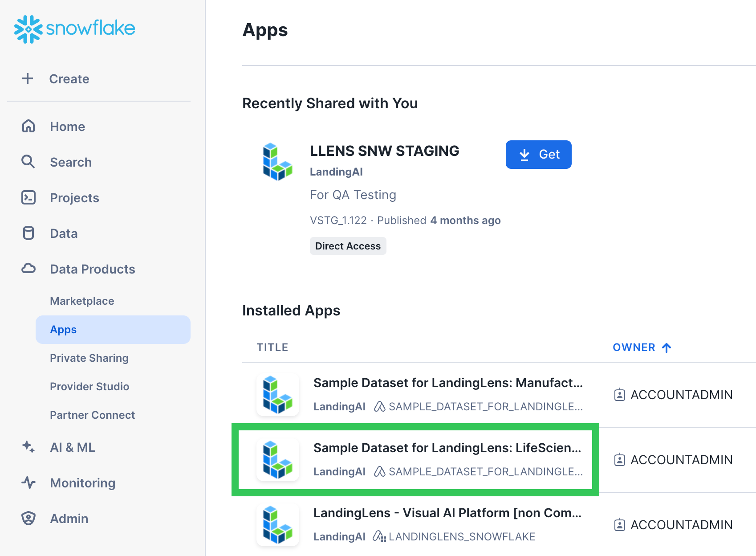Click ACCOUNTADMIN in the Manufacturing dataset row
The image size is (756, 556).
682,395
